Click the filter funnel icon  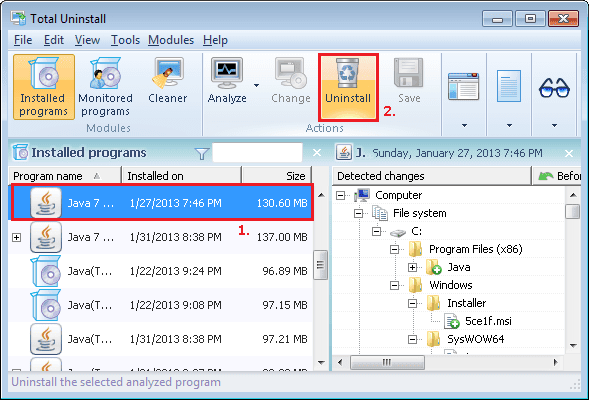click(x=202, y=153)
